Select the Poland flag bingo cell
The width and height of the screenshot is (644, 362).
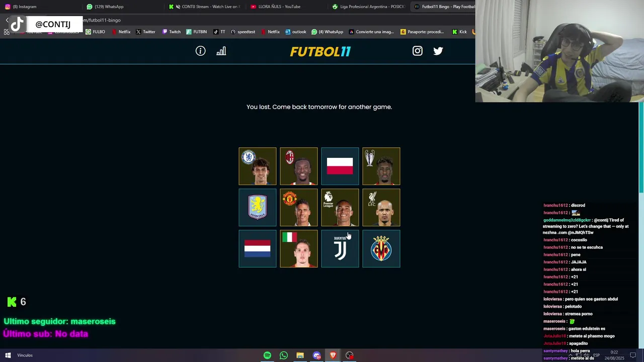(340, 166)
